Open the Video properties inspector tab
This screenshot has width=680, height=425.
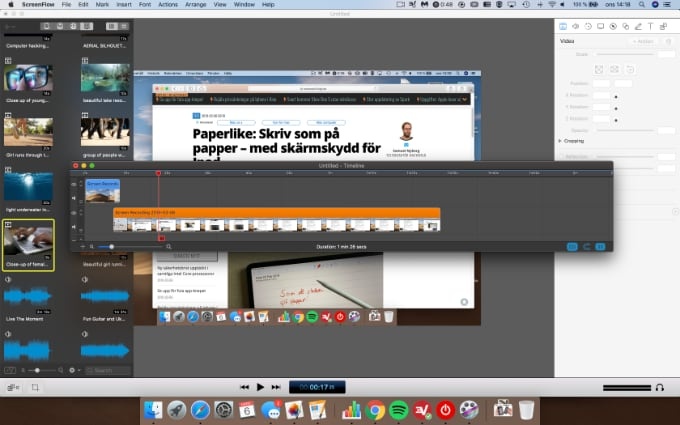click(563, 26)
